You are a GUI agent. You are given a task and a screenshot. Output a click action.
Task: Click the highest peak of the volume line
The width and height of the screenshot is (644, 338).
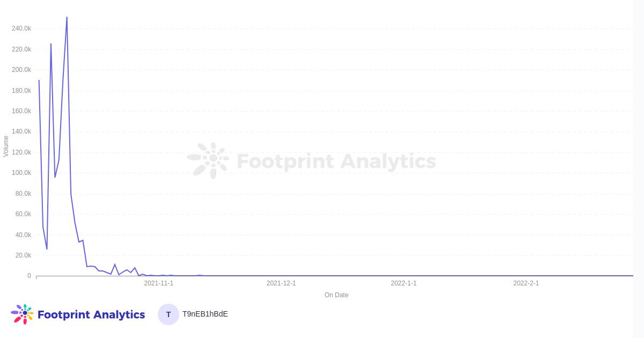(x=67, y=17)
